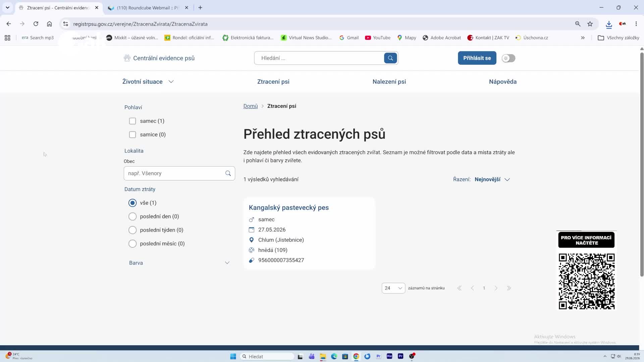Open the tab search dropdown arrow
The image size is (644, 362).
click(7, 8)
